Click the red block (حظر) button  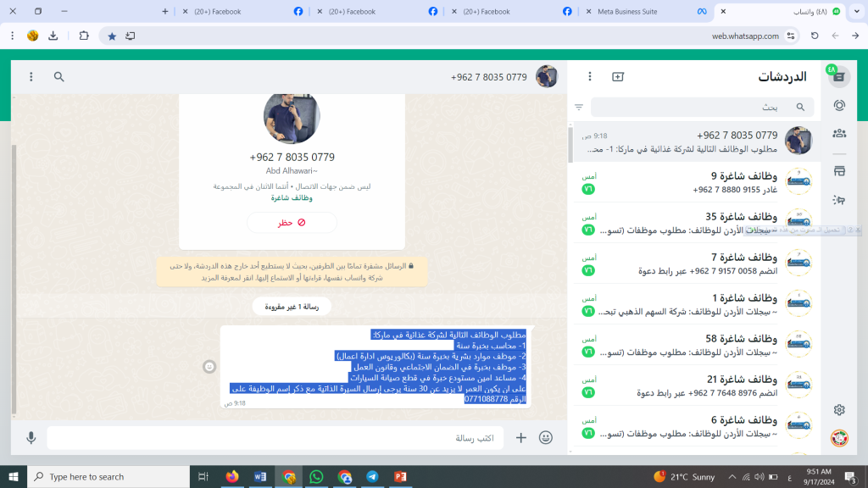pyautogui.click(x=292, y=223)
